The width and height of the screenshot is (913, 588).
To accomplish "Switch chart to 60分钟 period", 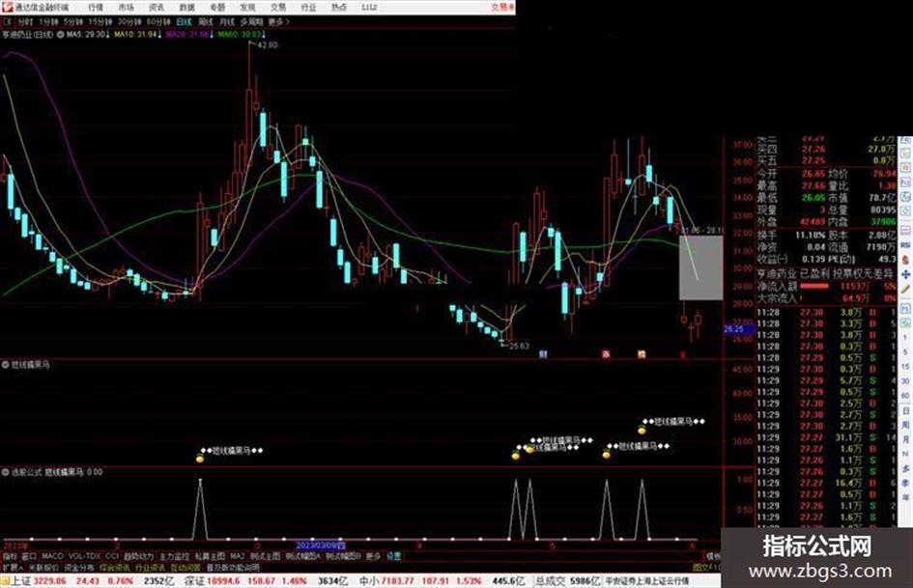I will pyautogui.click(x=158, y=21).
